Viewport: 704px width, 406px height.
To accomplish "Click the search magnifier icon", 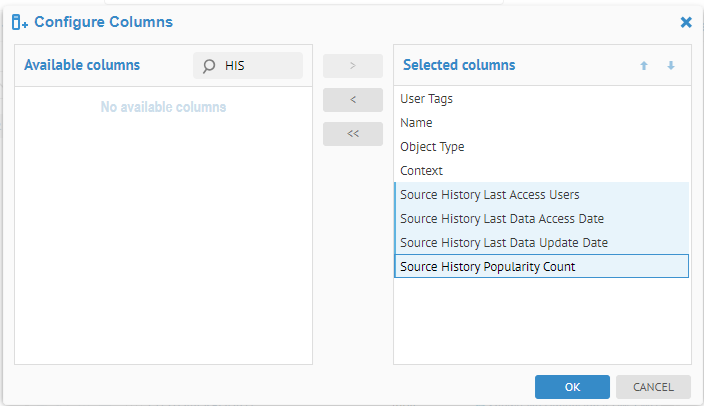I will click(209, 66).
